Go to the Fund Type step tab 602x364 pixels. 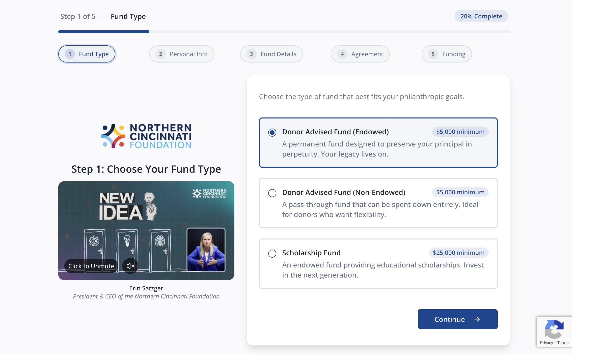point(87,54)
